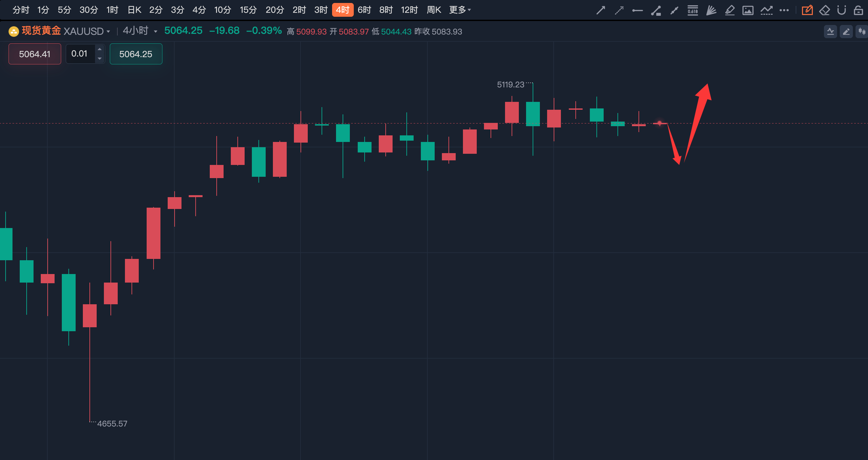
Task: Toggle the orange drawing edit mode
Action: [807, 11]
